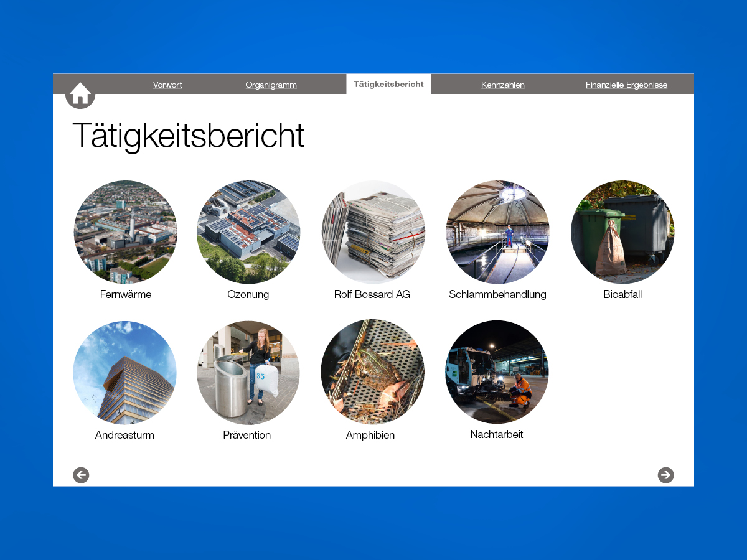Go to Finanzielle Ergebnisse tab
The image size is (747, 560).
626,85
